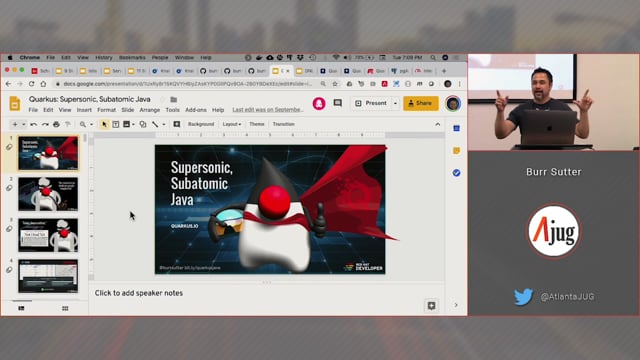640x360 pixels.
Task: Click the Insert image icon
Action: (127, 124)
